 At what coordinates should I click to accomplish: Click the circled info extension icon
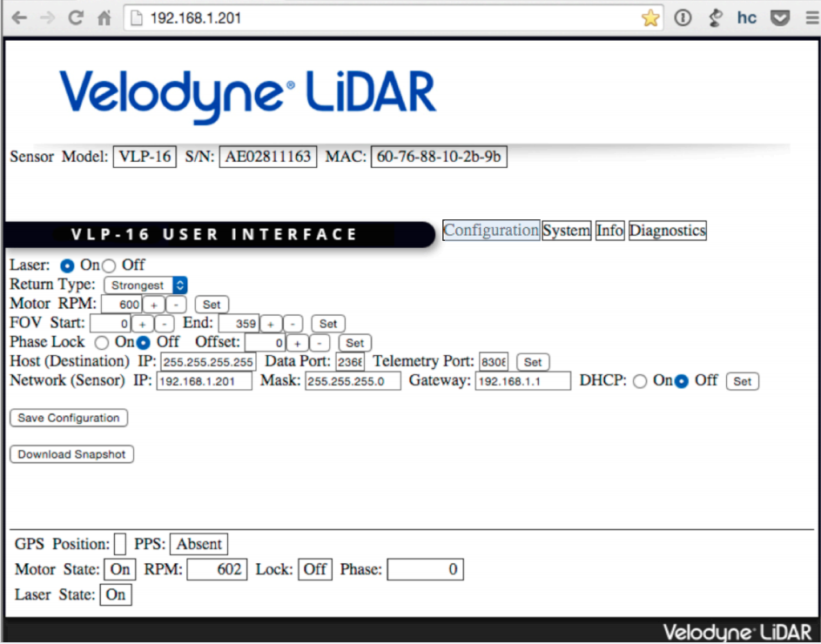(683, 17)
